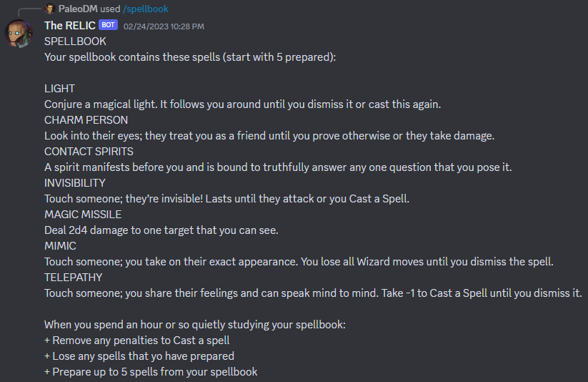Click the 02/24/2023 10:28 PM timestamp

[x=164, y=26]
